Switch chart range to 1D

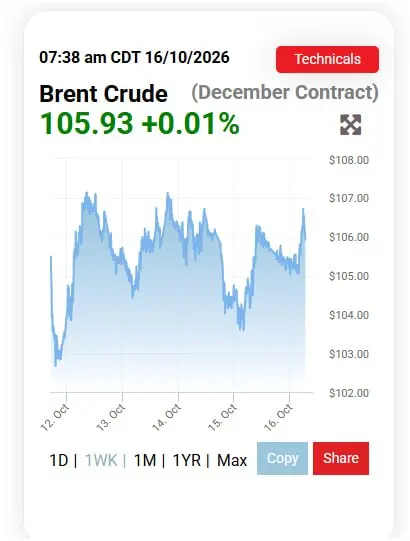59,460
